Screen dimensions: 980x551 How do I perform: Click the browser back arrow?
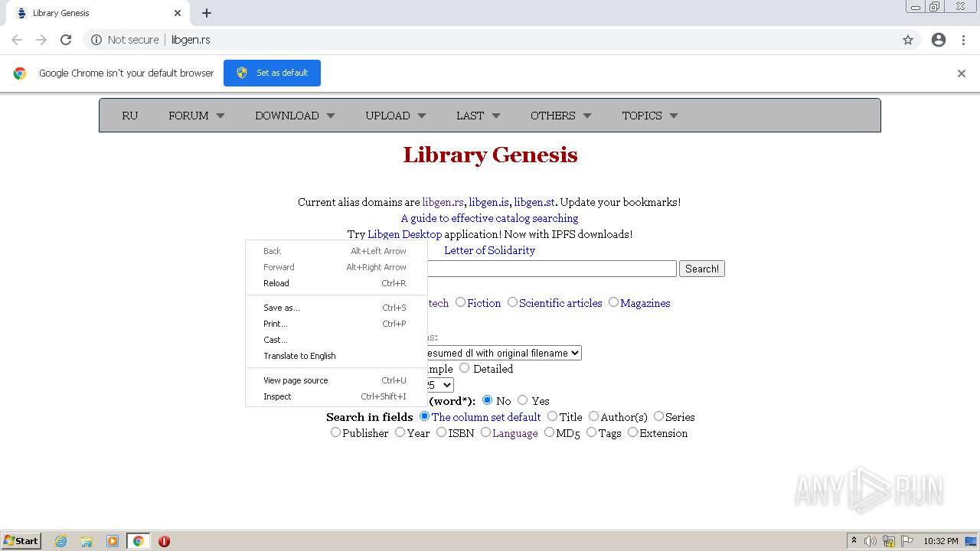pyautogui.click(x=17, y=40)
